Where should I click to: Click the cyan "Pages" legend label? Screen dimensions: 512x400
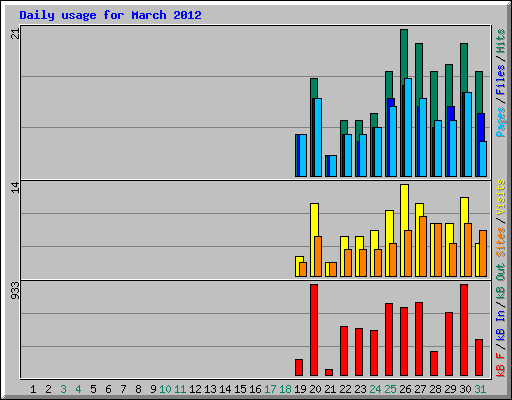[x=501, y=122]
